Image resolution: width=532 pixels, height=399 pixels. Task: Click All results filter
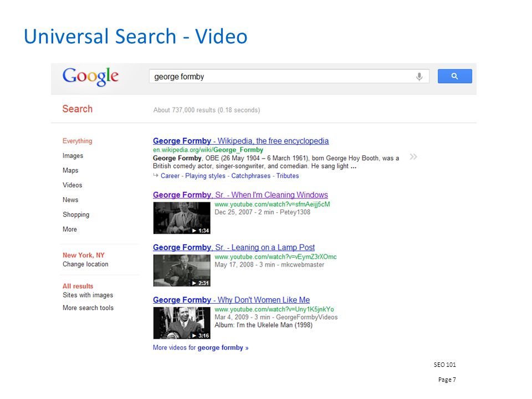(78, 286)
